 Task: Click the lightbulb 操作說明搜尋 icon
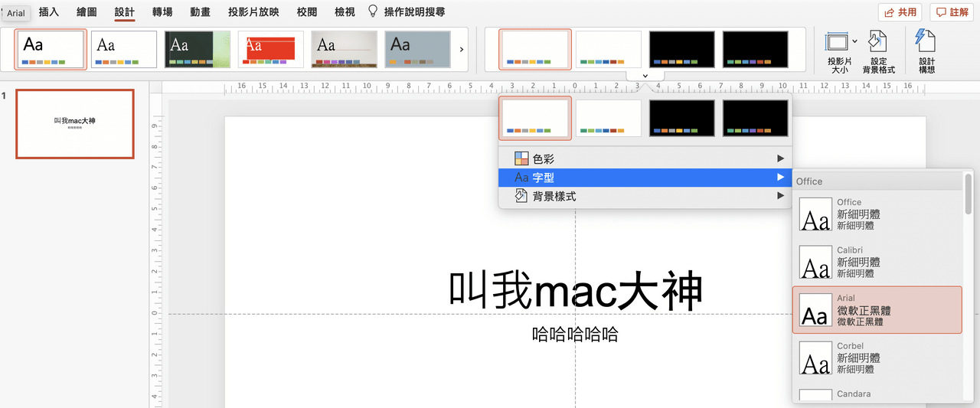373,11
